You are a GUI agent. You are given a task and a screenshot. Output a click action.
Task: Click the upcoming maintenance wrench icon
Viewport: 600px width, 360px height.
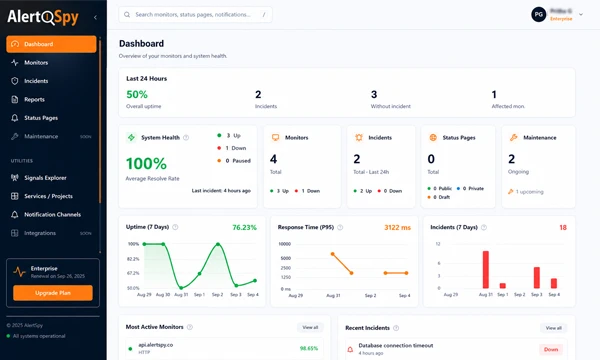(510, 192)
